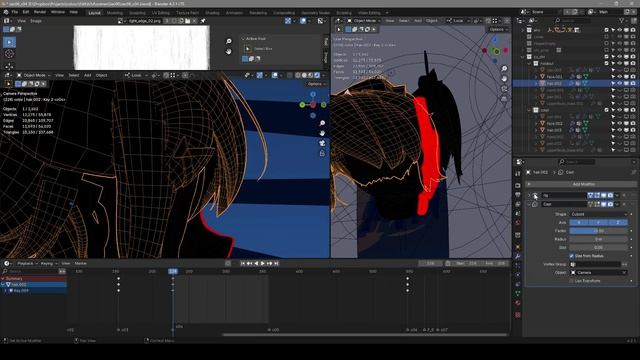Open the Window menu

tap(58, 12)
